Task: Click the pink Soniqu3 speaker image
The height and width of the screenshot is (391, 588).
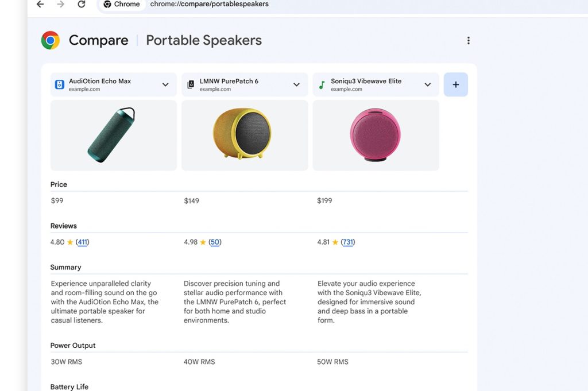Action: (x=376, y=135)
